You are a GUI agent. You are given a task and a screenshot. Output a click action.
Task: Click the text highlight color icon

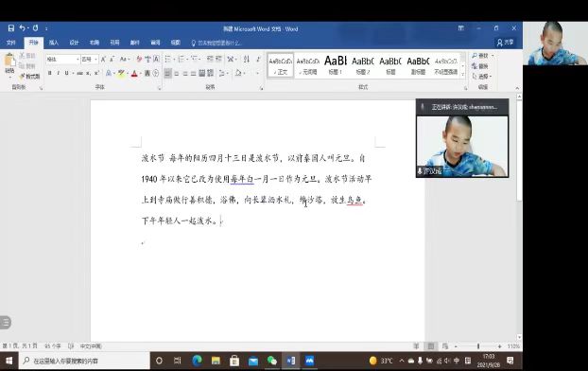coord(121,73)
